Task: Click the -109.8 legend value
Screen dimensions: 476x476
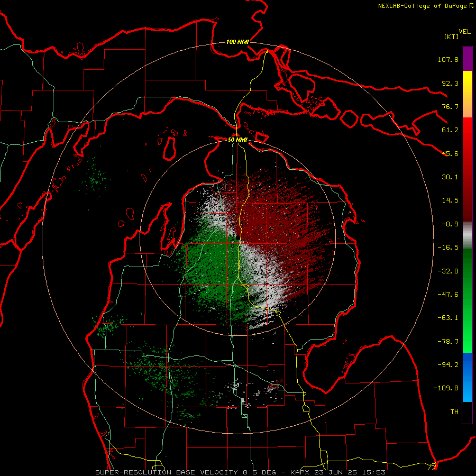Action: [x=446, y=388]
